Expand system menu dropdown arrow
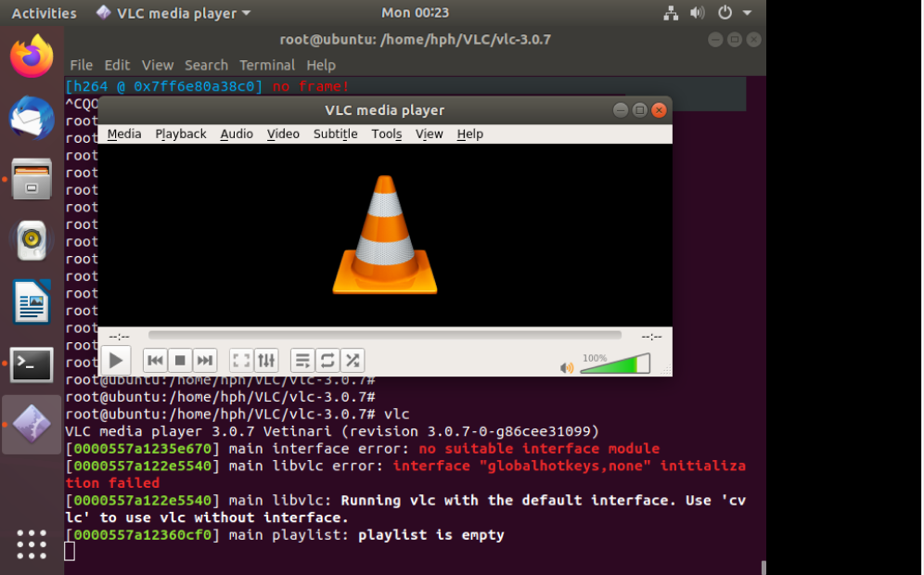Viewport: 924px width, 575px height. [x=747, y=13]
